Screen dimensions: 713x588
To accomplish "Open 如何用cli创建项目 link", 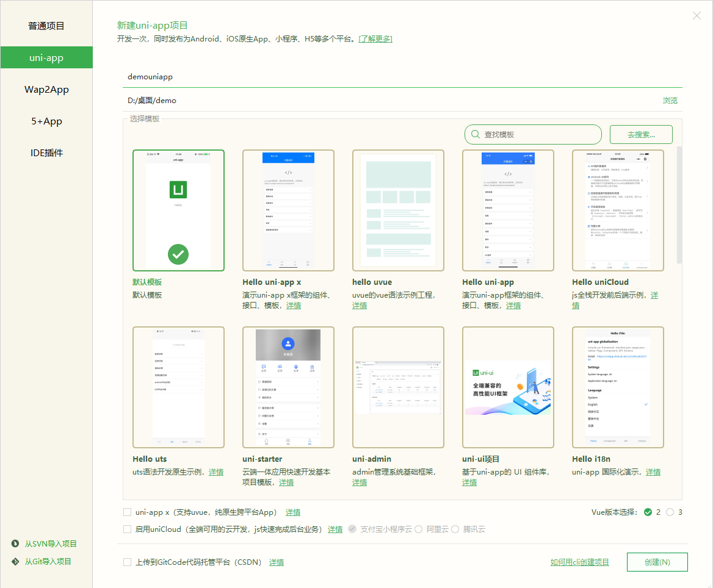I will tap(579, 562).
